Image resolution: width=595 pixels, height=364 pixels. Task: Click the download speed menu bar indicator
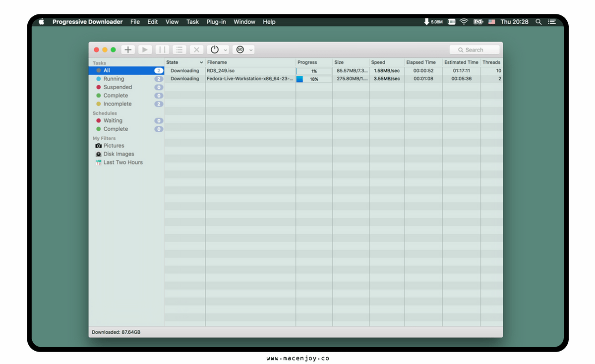tap(433, 22)
